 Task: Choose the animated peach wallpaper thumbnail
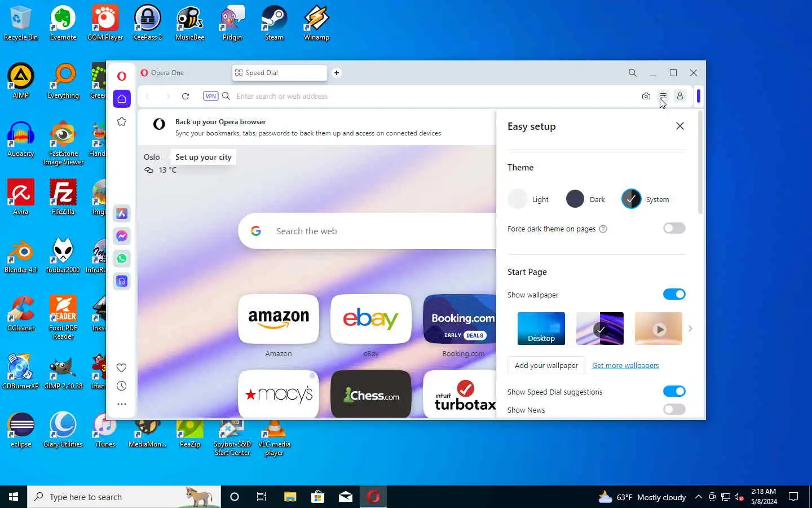[659, 329]
